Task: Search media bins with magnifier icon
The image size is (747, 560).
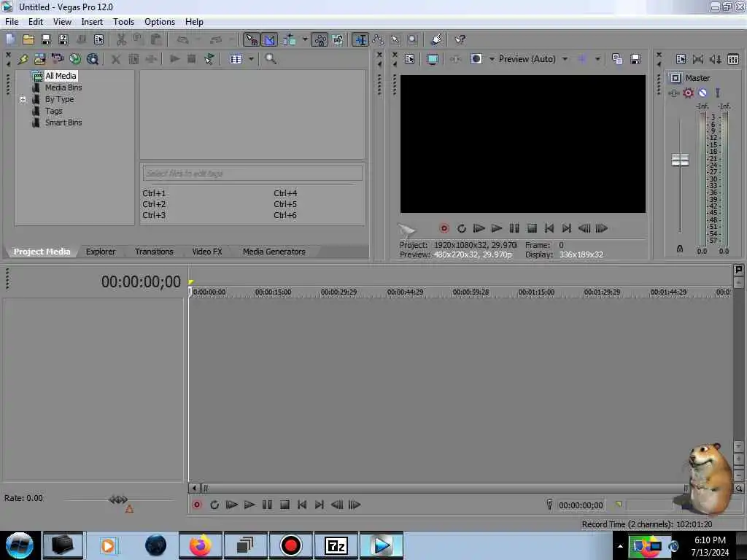Action: click(271, 59)
